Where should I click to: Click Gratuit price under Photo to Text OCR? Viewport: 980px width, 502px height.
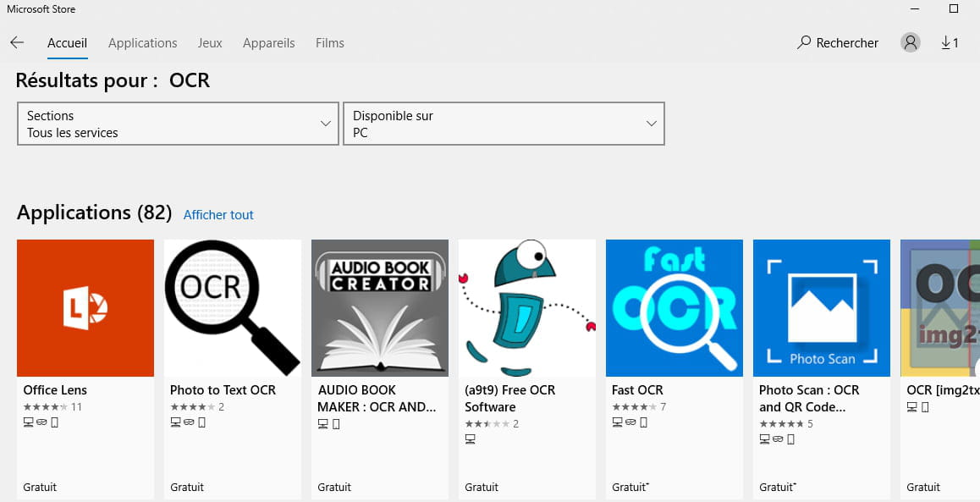pos(187,487)
